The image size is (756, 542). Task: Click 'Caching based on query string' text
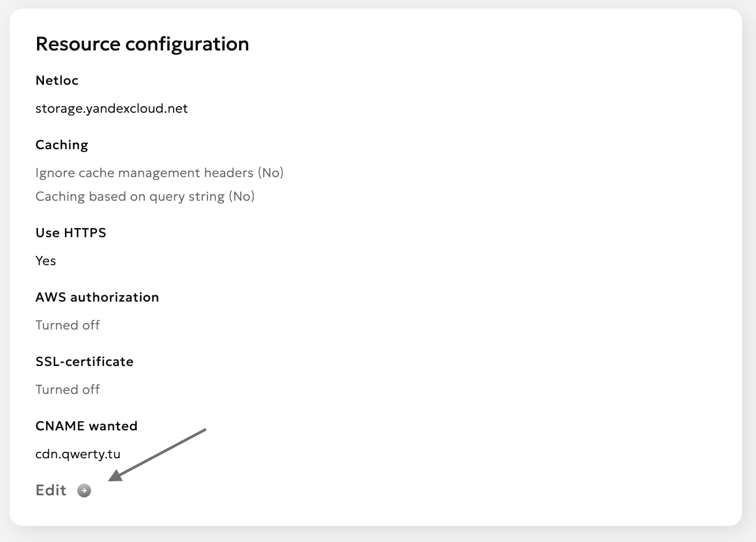130,196
